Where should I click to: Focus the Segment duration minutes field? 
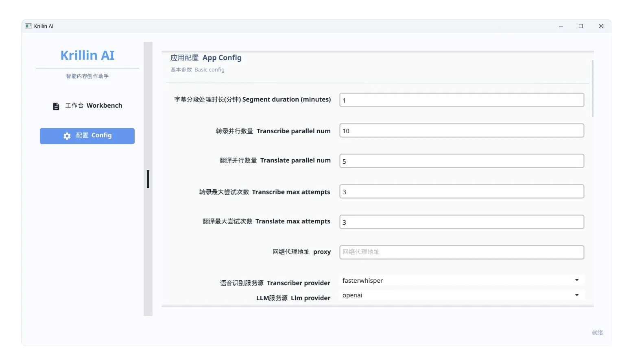461,100
